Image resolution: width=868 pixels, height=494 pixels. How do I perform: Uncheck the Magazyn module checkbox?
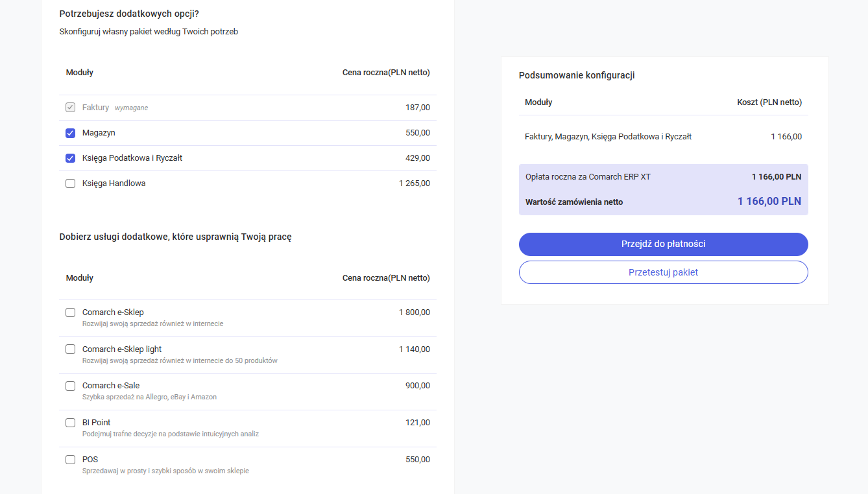[x=71, y=133]
